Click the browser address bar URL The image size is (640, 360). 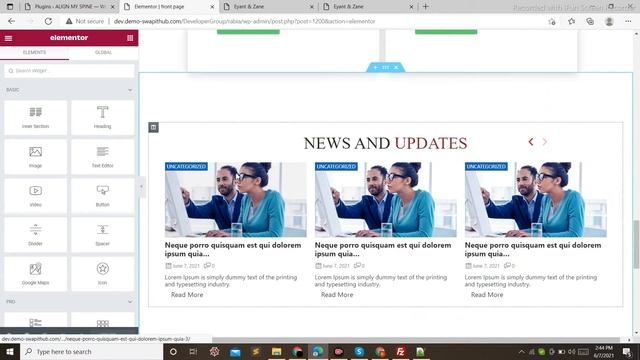pyautogui.click(x=244, y=21)
